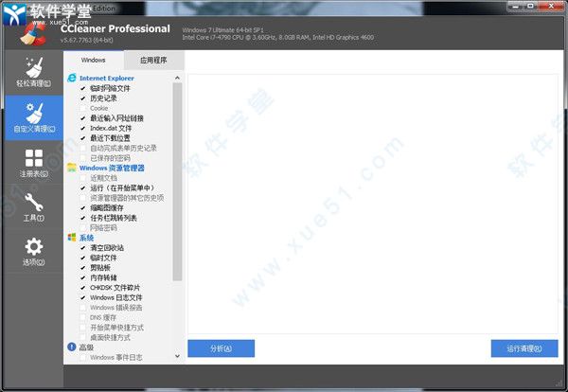Uncheck 缩略图缓存
This screenshot has height=392, width=568.
coord(83,208)
